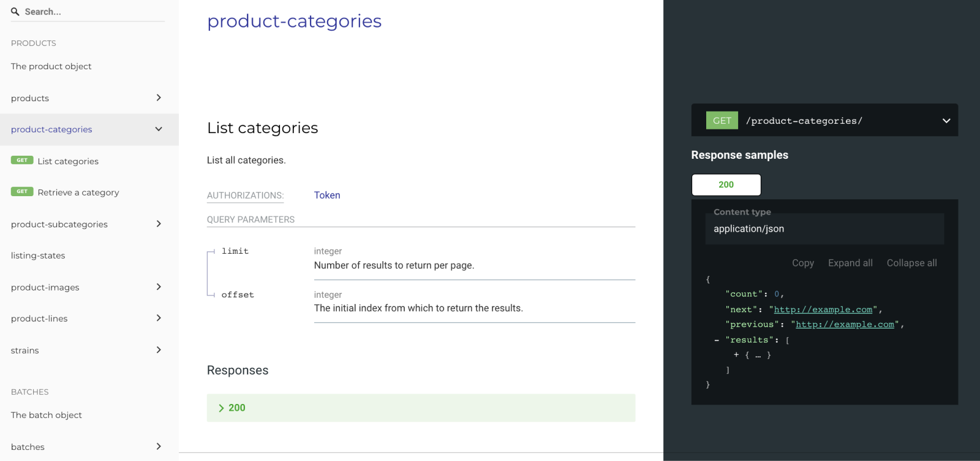The image size is (980, 461).
Task: Focus the Search input field
Action: (92, 12)
